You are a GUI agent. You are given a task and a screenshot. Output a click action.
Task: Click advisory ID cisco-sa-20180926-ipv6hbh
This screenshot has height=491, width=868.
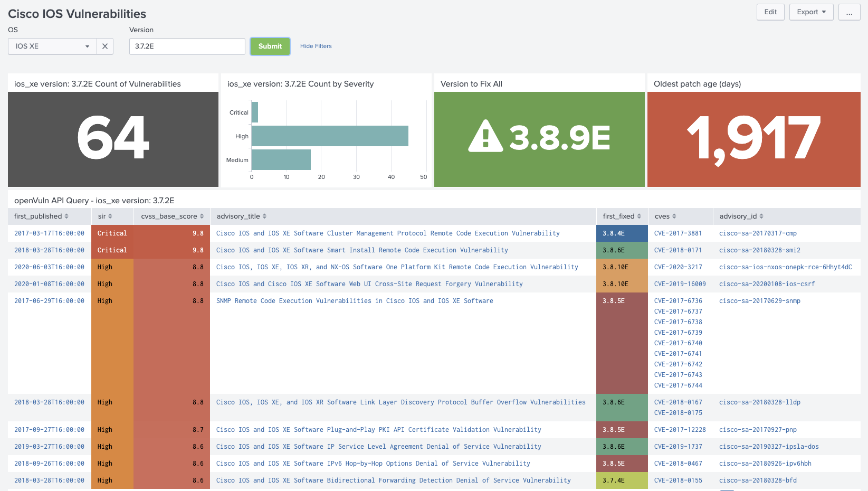click(x=765, y=464)
